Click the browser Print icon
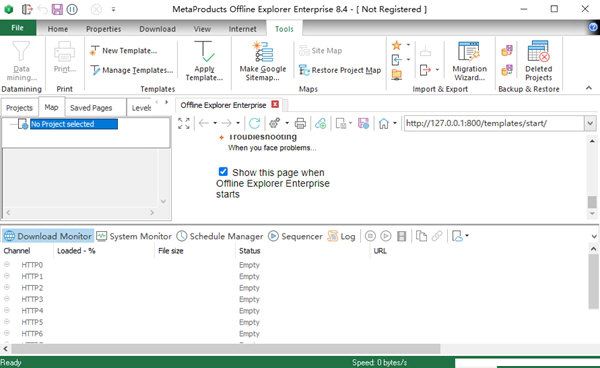The height and width of the screenshot is (368, 600). (300, 123)
